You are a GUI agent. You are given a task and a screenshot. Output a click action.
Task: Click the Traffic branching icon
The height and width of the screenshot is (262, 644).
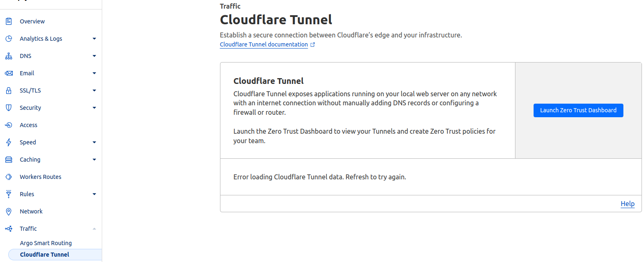(8, 228)
